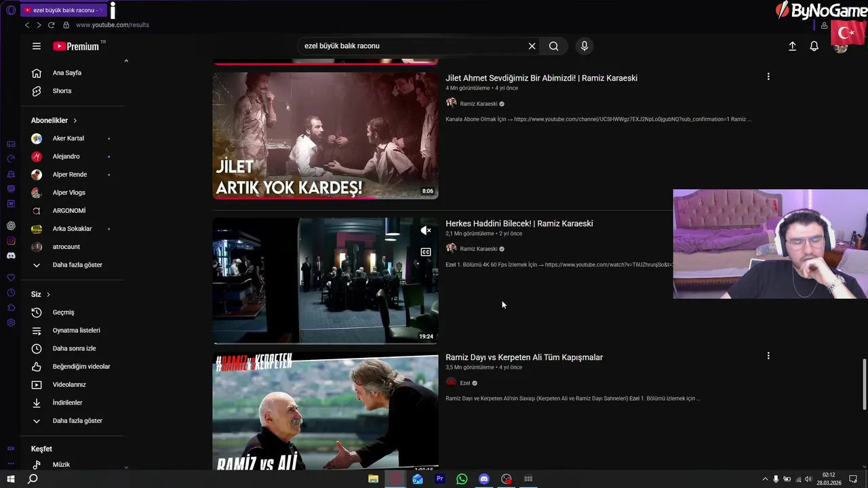This screenshot has height=488, width=868.
Task: Click the browser back arrow
Action: pyautogui.click(x=27, y=25)
